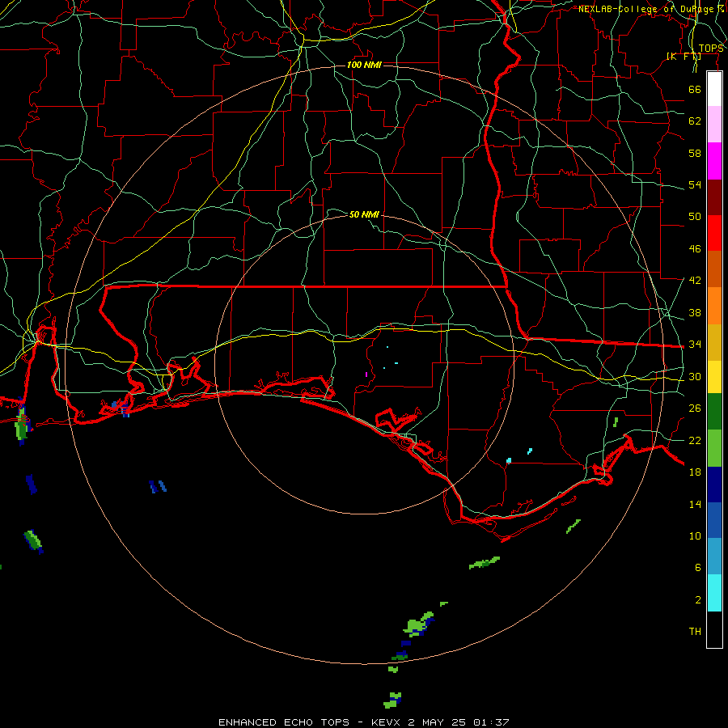Pick the bright orange legend swatch
This screenshot has width=728, height=728.
click(714, 306)
